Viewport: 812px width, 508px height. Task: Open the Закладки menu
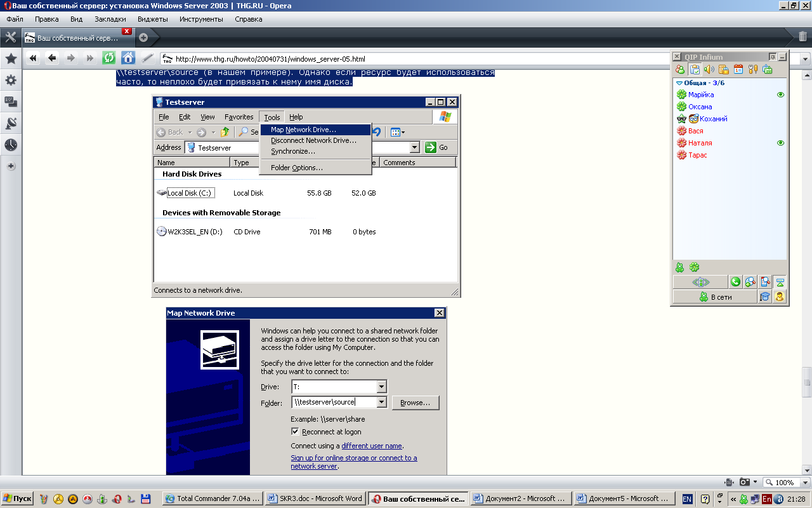110,19
